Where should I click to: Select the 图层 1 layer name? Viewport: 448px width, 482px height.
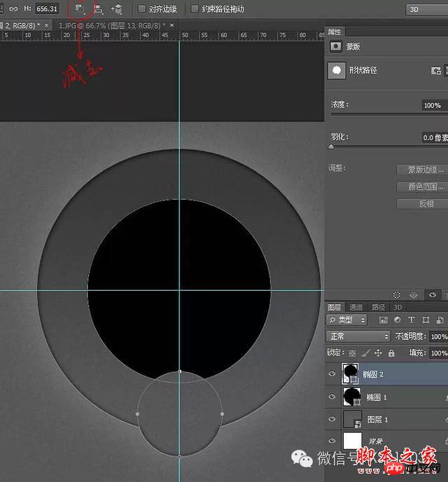(x=378, y=419)
